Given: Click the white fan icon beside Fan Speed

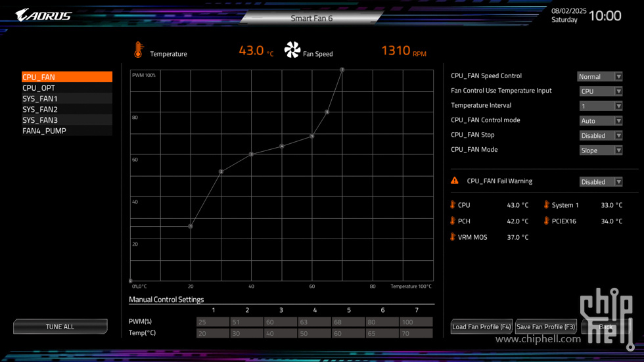Looking at the screenshot, I should (x=292, y=50).
